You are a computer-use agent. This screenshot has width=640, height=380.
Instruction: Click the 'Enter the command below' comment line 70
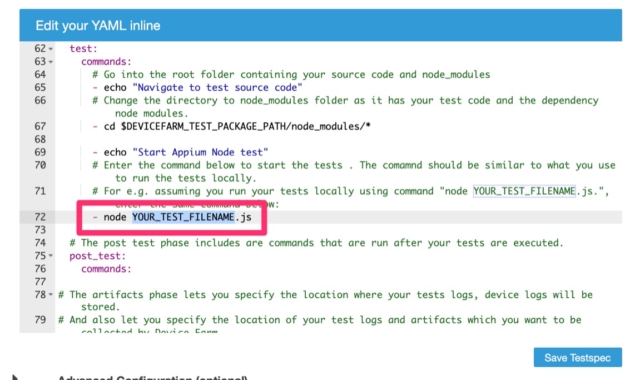[354, 171]
